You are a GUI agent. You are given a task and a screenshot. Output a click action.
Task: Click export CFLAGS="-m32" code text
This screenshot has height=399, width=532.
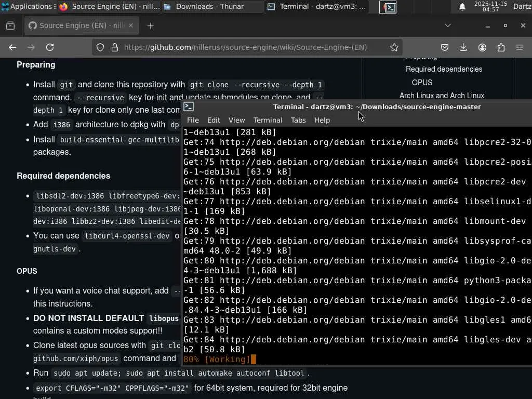(112, 388)
